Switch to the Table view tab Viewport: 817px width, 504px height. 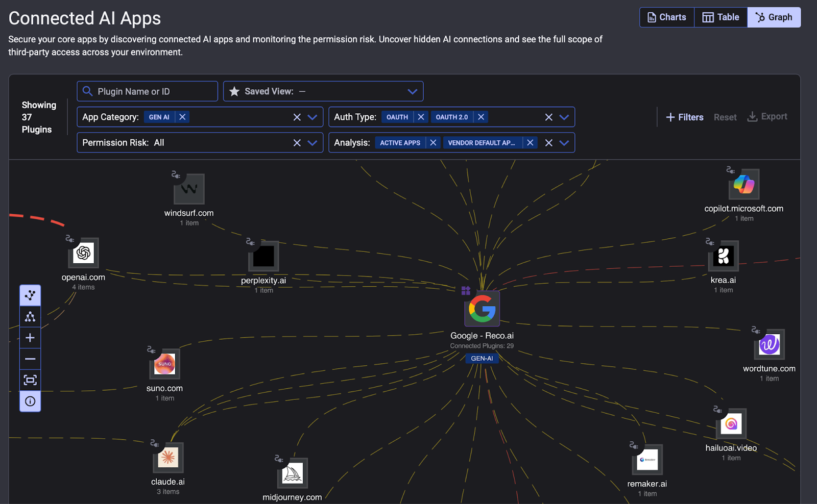coord(720,17)
